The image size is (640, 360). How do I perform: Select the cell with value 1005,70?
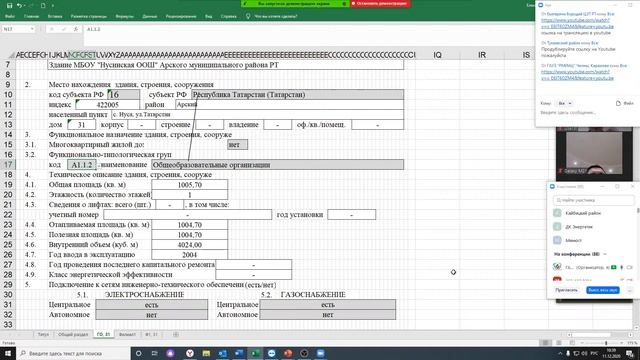coord(189,184)
